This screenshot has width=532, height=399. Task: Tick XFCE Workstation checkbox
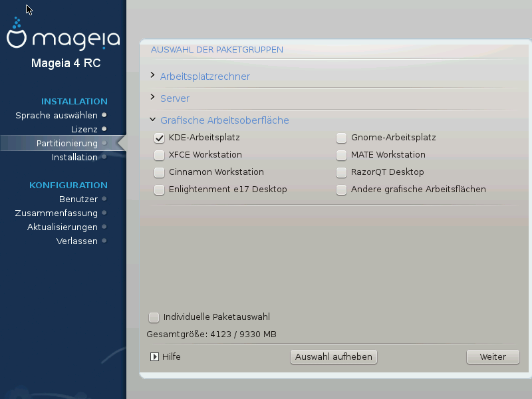point(159,155)
